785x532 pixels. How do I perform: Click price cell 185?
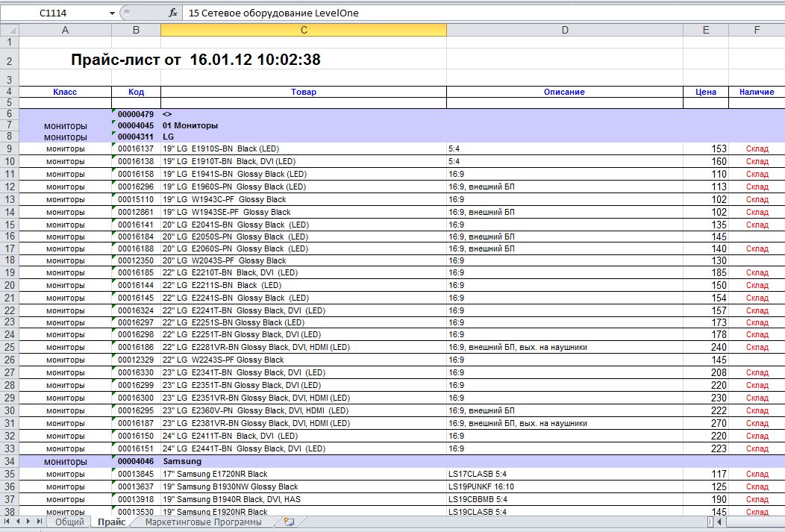coord(705,273)
